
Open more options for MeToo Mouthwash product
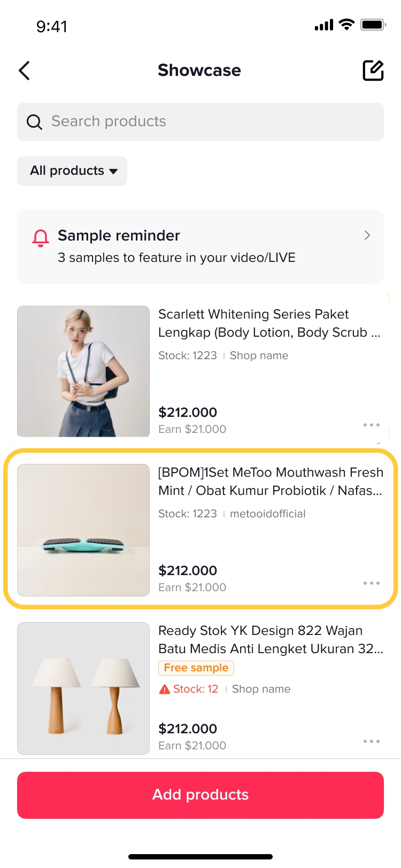point(371,583)
